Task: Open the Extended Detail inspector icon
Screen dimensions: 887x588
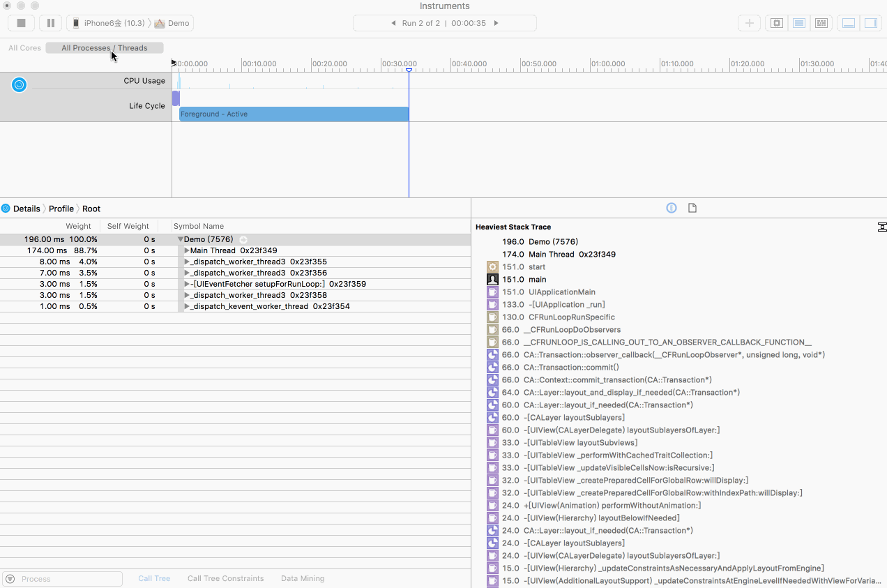Action: pyautogui.click(x=672, y=208)
